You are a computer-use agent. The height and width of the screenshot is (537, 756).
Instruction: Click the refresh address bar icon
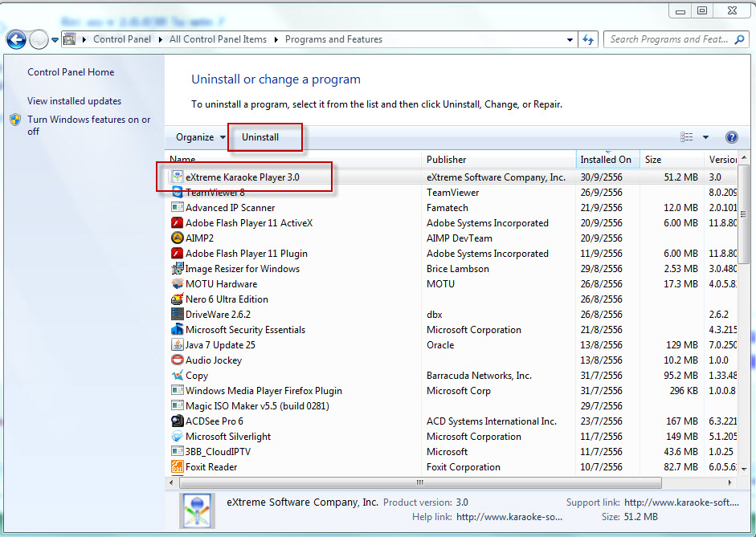(x=588, y=39)
